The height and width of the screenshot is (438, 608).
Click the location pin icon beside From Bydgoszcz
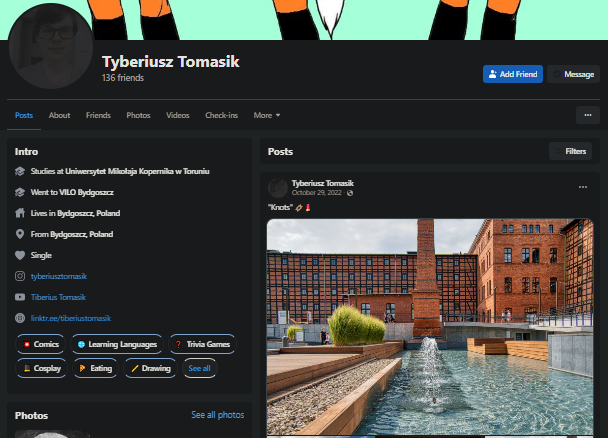pos(20,234)
